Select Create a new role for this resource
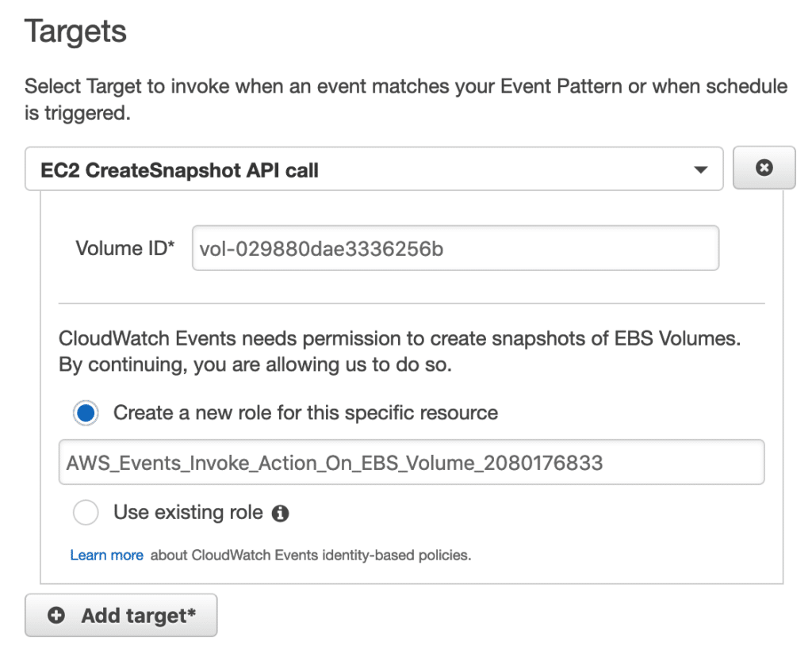This screenshot has height=653, width=812. point(86,412)
